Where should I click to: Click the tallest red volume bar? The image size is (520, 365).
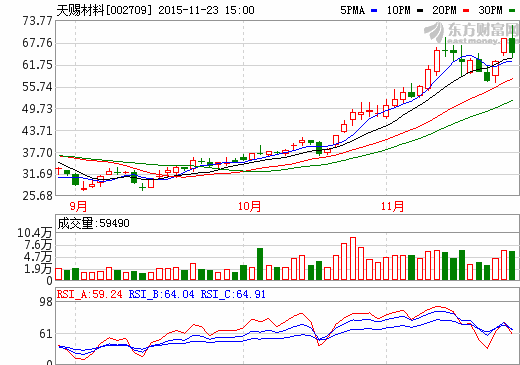point(353,258)
